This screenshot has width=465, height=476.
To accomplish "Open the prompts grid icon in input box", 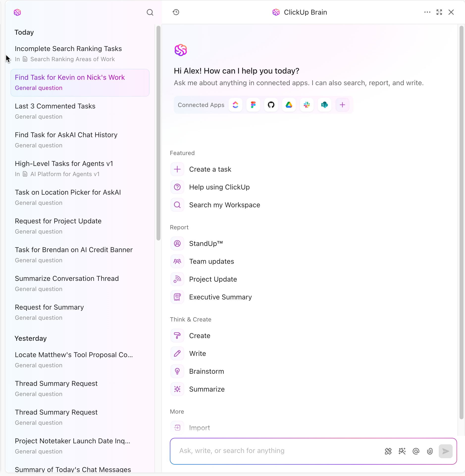I will pyautogui.click(x=388, y=451).
